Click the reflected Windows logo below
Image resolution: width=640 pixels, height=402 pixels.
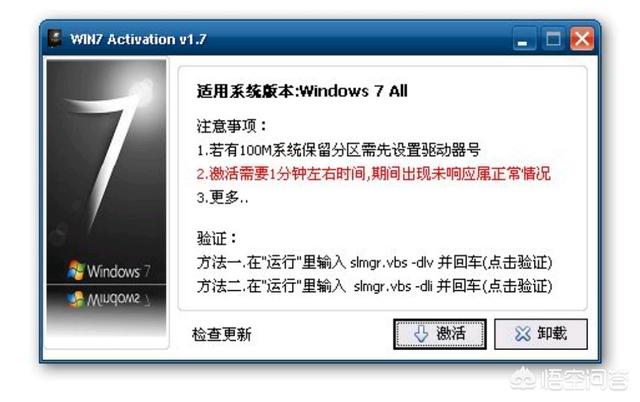pos(108,299)
